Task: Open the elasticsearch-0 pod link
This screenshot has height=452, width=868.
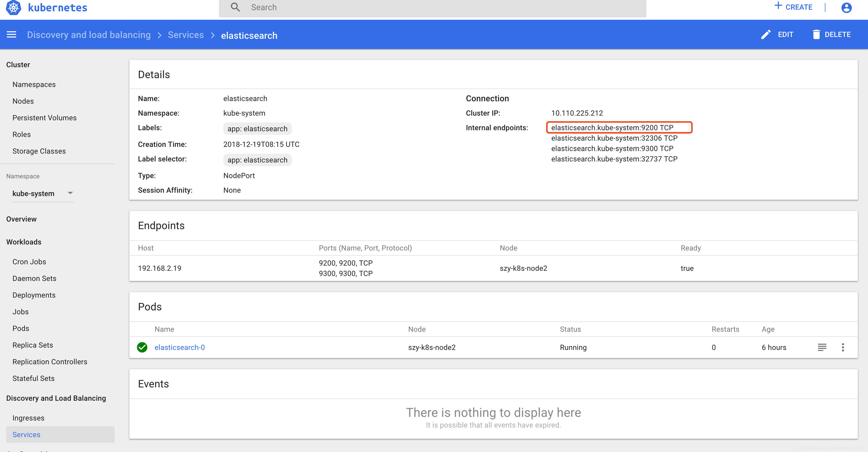Action: (180, 348)
